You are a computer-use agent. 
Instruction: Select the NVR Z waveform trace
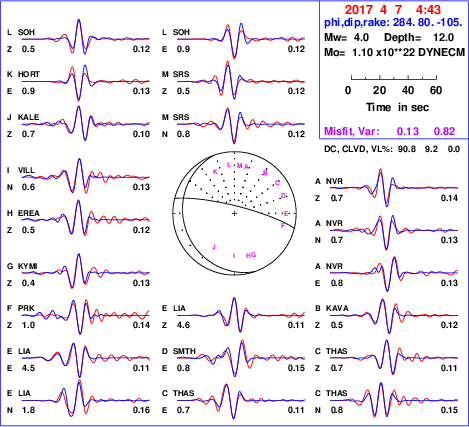(394, 188)
